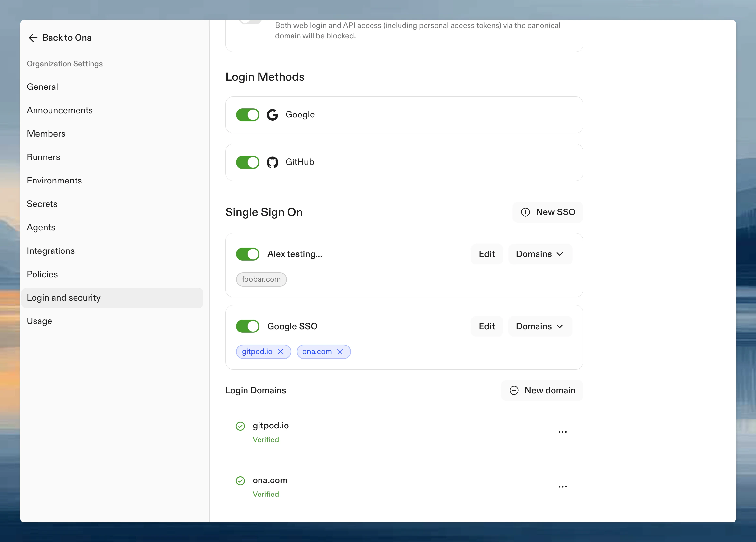
Task: Click the plus icon on New domain
Action: (x=514, y=390)
